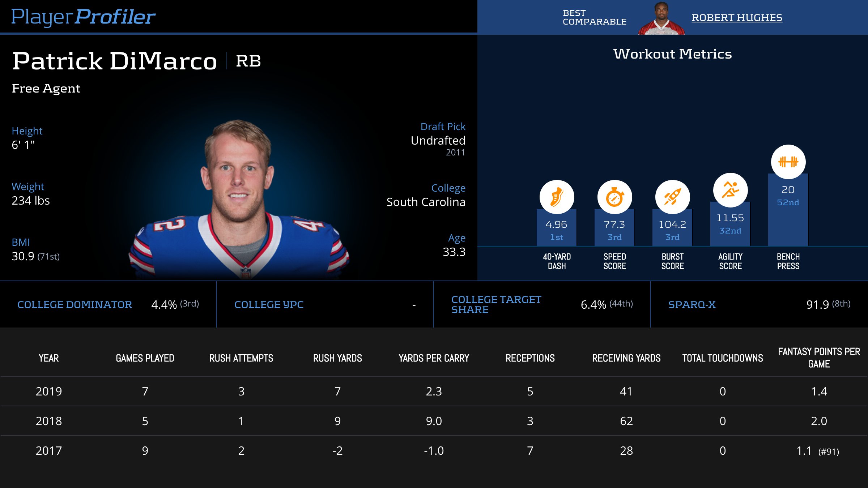The height and width of the screenshot is (488, 868).
Task: Click the agility score runner icon
Action: coord(730,190)
